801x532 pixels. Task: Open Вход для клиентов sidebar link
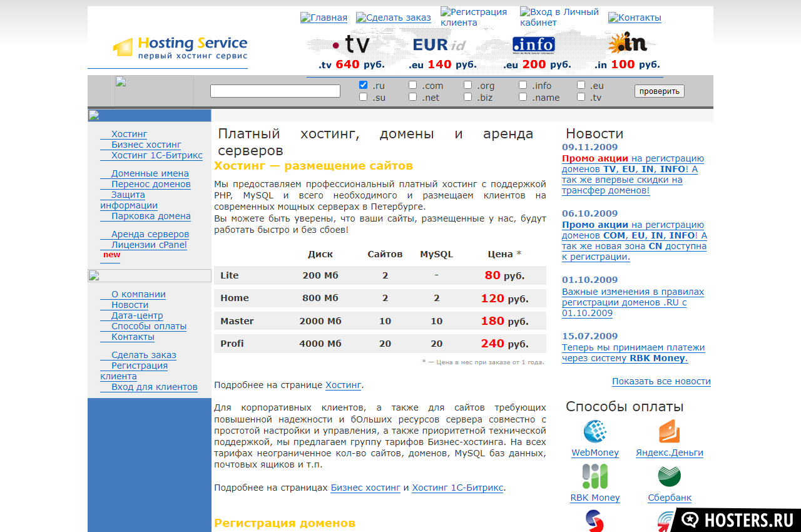(x=155, y=387)
